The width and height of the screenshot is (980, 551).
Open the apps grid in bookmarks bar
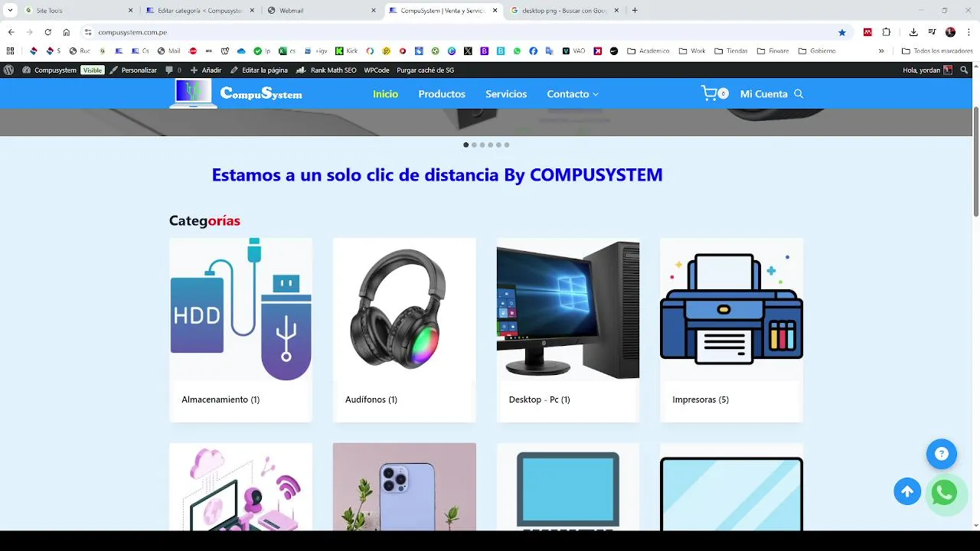[x=10, y=51]
